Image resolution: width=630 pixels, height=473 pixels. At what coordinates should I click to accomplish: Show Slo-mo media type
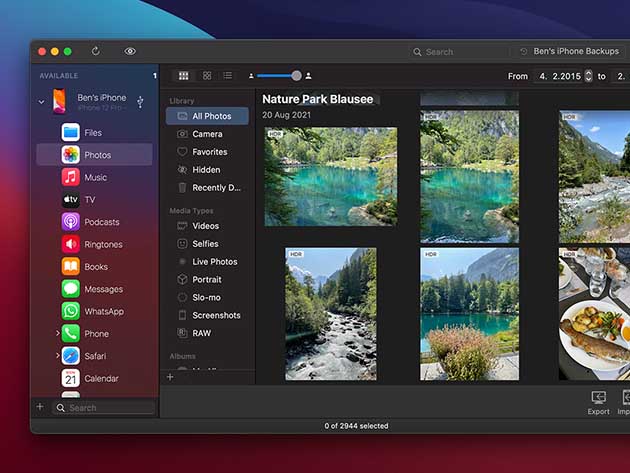[x=207, y=297]
